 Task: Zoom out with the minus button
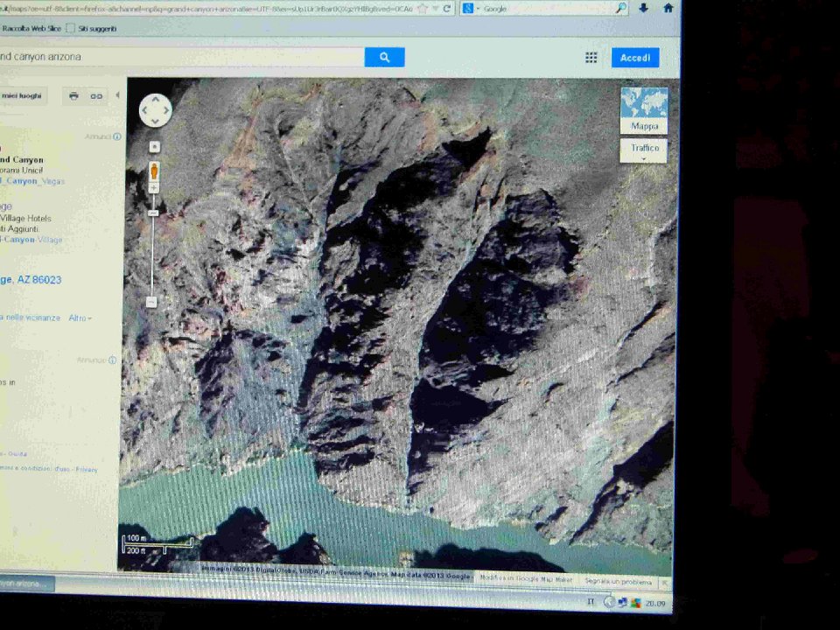point(151,303)
